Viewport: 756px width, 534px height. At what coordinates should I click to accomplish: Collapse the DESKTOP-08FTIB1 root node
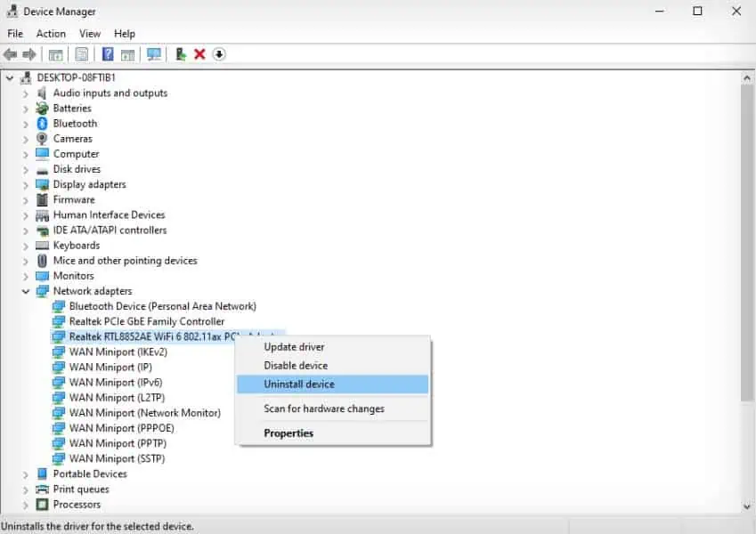point(10,77)
